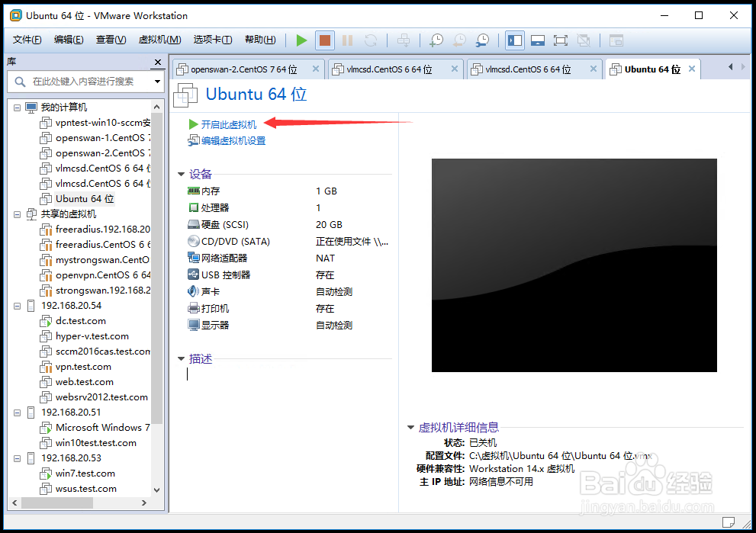Close the Ubuntu 64 位 tab
756x533 pixels.
click(692, 69)
